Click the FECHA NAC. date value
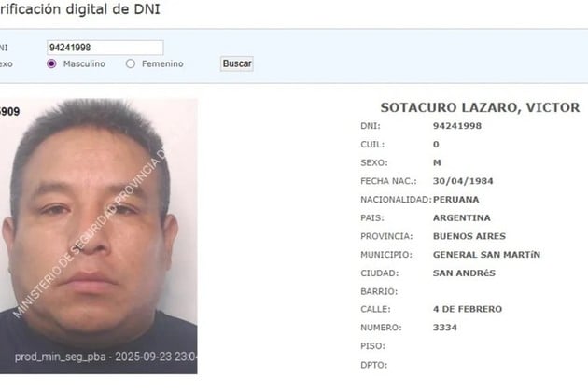Screen dimensions: 588x392 pos(463,181)
